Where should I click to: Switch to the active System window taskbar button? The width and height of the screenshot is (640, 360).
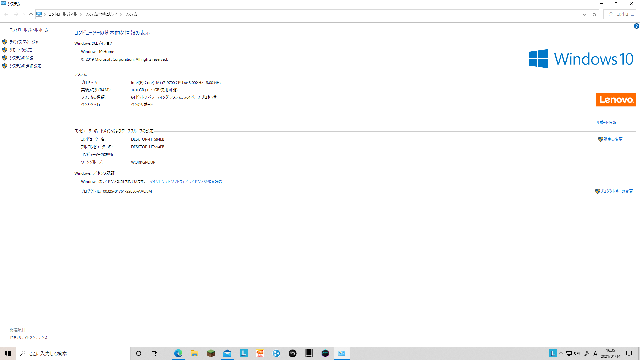[342, 353]
